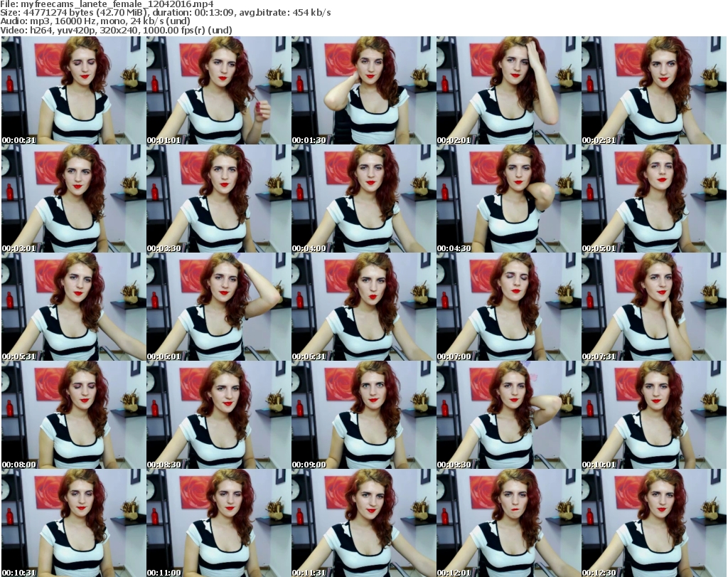The width and height of the screenshot is (728, 577).
Task: Pick the preview frame 00:06:31
Action: [x=363, y=307]
